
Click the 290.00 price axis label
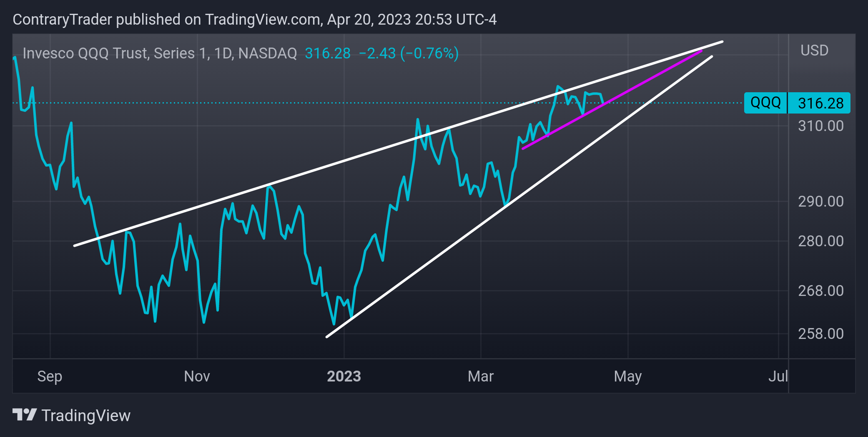[x=820, y=202]
